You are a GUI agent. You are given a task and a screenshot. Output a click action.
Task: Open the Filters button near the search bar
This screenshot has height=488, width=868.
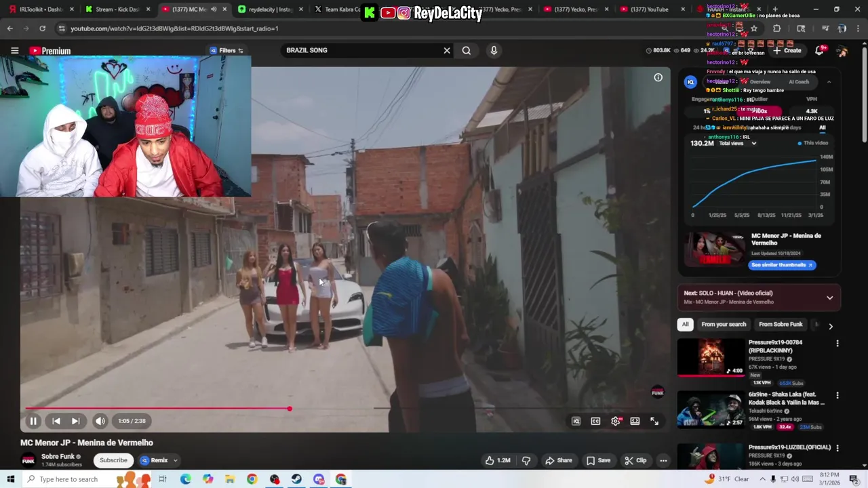(226, 50)
